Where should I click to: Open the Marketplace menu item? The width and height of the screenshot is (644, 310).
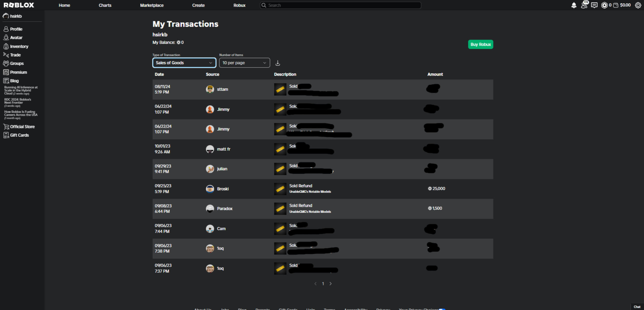[x=152, y=5]
